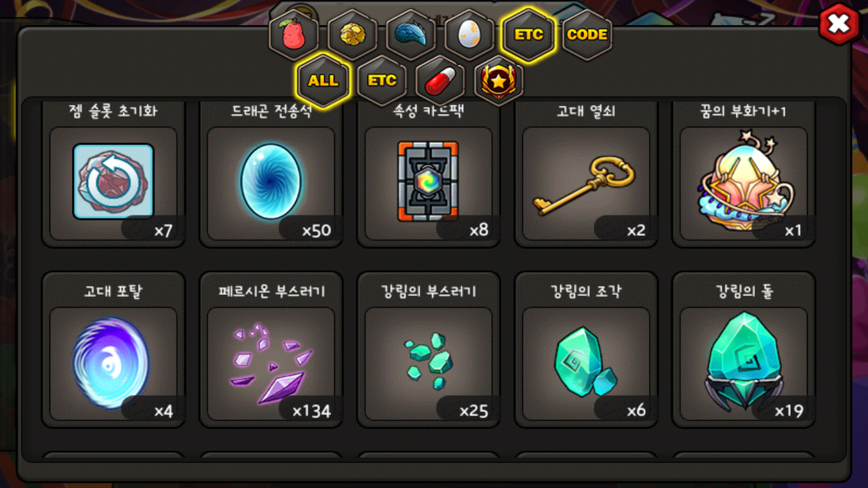Open the CODE tab
Screen dimensions: 868x488
587,35
